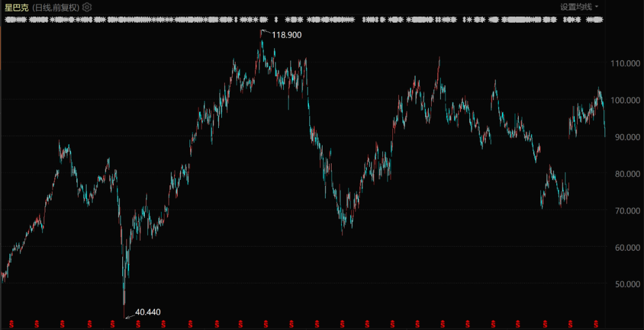Open third dividend $ marker from the left
The width and height of the screenshot is (644, 330).
(62, 323)
